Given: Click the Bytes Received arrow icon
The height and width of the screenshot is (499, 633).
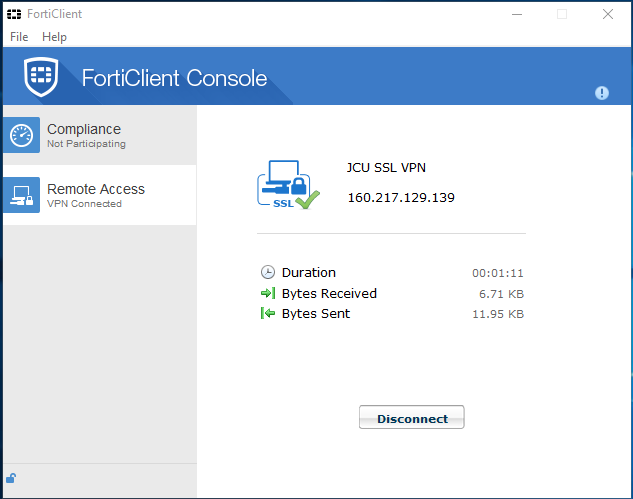Looking at the screenshot, I should [x=268, y=293].
